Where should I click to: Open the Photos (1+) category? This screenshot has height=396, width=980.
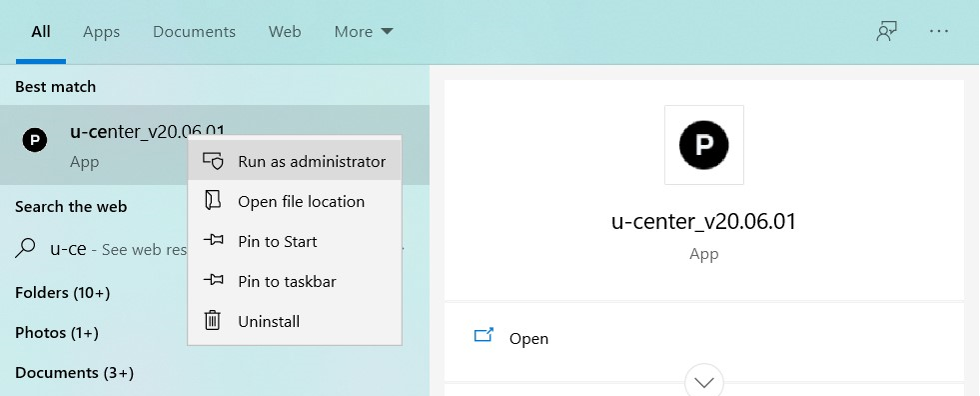(57, 333)
